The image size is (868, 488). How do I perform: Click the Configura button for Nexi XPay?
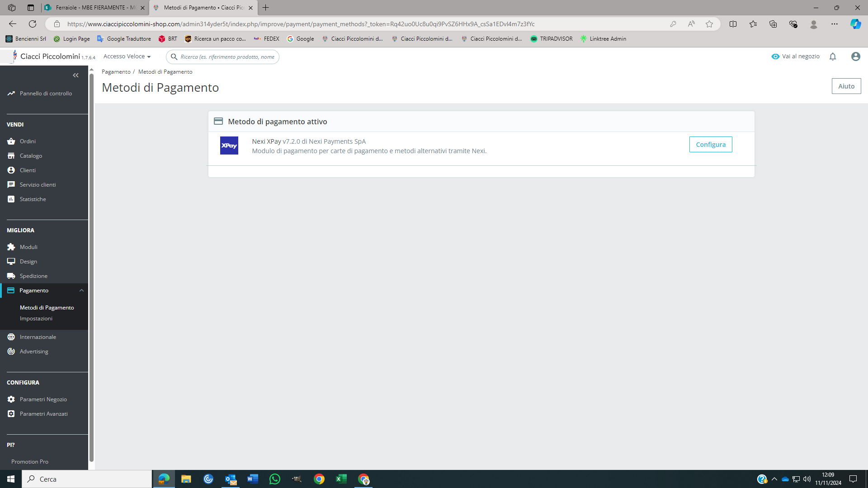pos(710,145)
